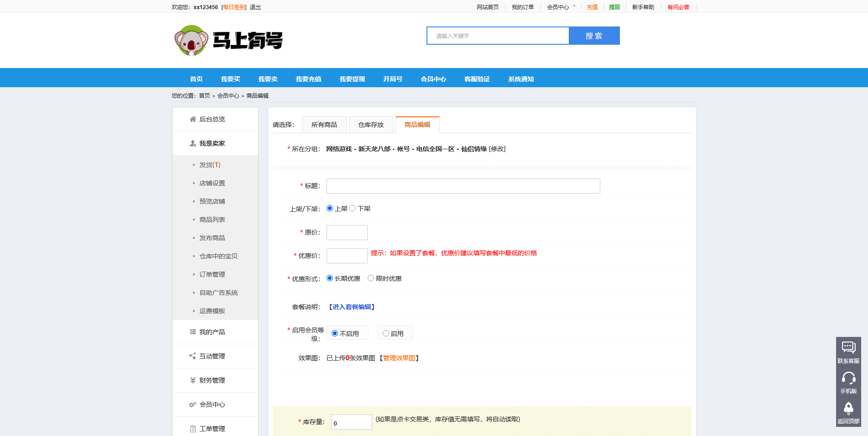Click the share icon beside 互动管理
The height and width of the screenshot is (436, 868).
(193, 356)
